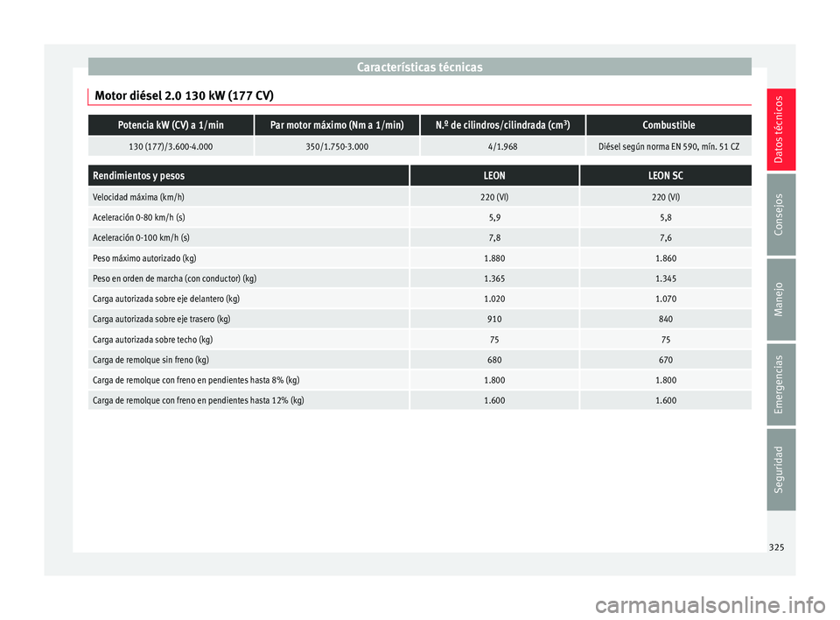Select the Carga de remolque sin freno row

click(419, 360)
